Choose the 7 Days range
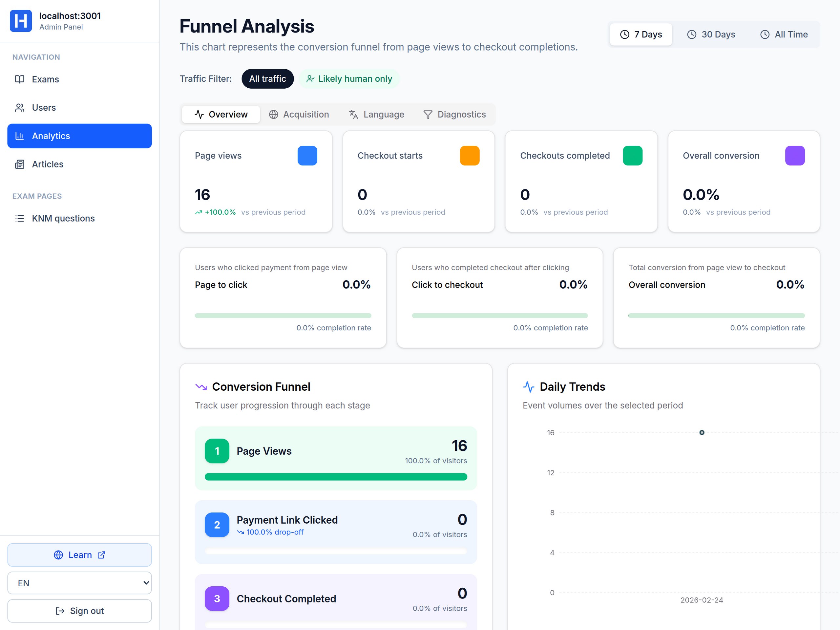The width and height of the screenshot is (840, 630). [x=640, y=34]
